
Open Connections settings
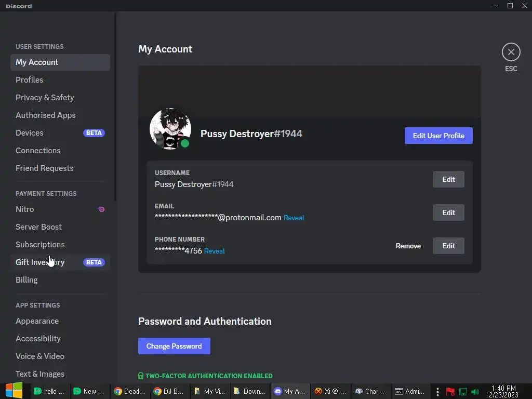coord(60,150)
